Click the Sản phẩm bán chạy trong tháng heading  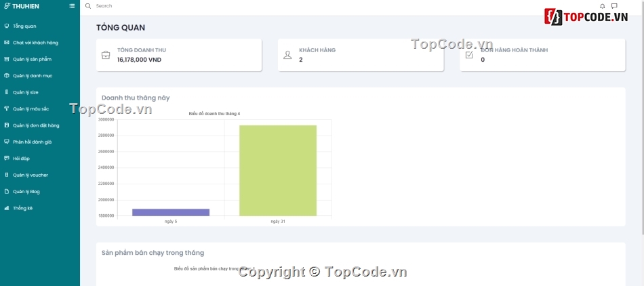[153, 253]
